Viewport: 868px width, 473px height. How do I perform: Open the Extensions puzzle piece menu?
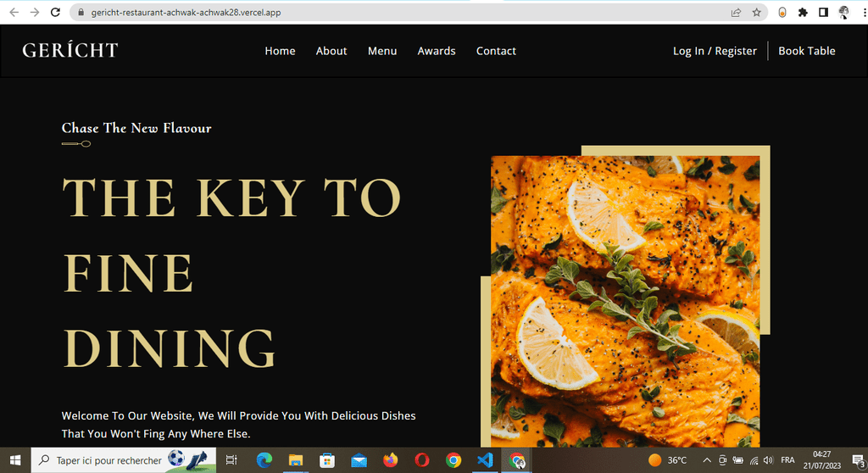pos(803,12)
